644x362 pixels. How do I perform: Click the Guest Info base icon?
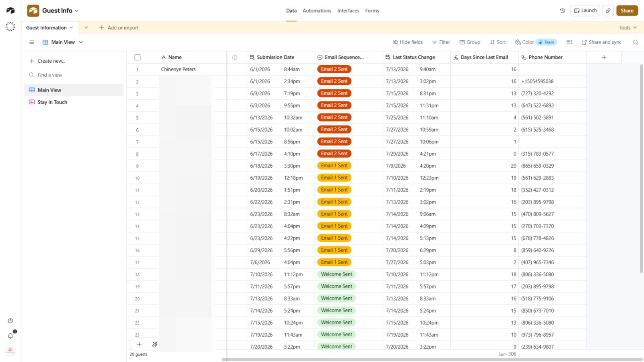point(33,10)
